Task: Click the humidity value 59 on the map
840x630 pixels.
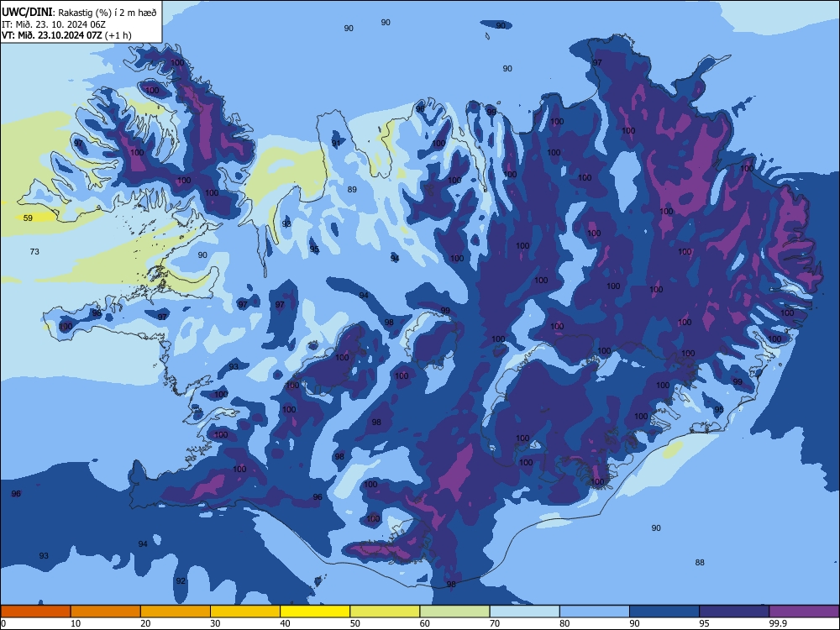Action: tap(28, 218)
